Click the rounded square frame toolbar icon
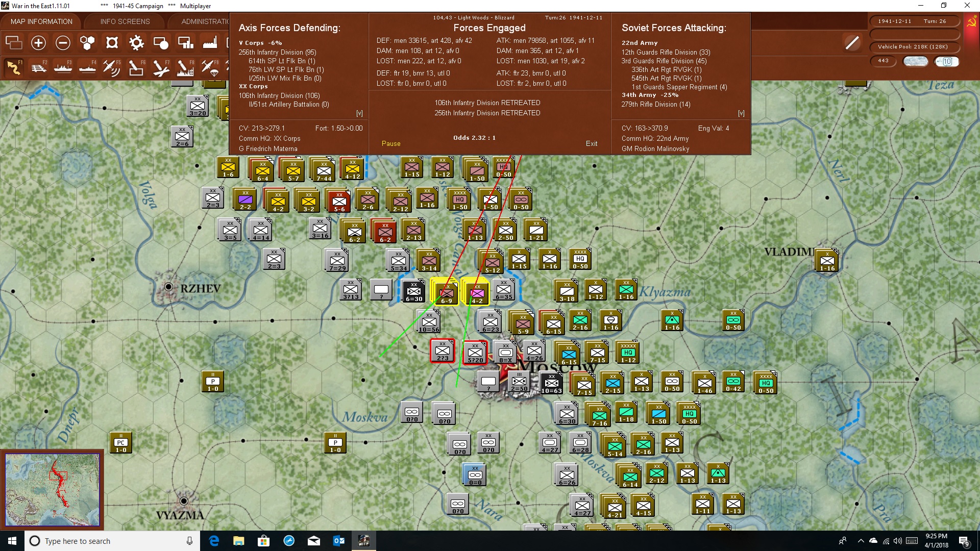This screenshot has width=980, height=551. click(112, 43)
